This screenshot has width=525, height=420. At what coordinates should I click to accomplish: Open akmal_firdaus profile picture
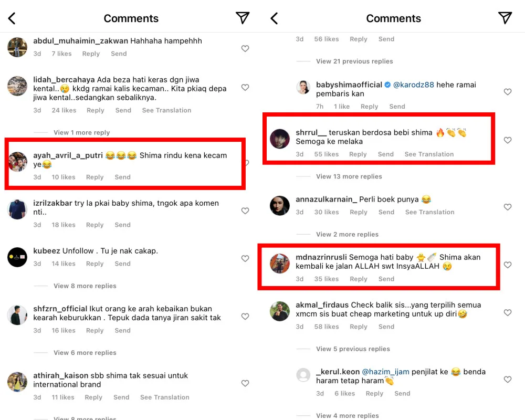click(280, 311)
